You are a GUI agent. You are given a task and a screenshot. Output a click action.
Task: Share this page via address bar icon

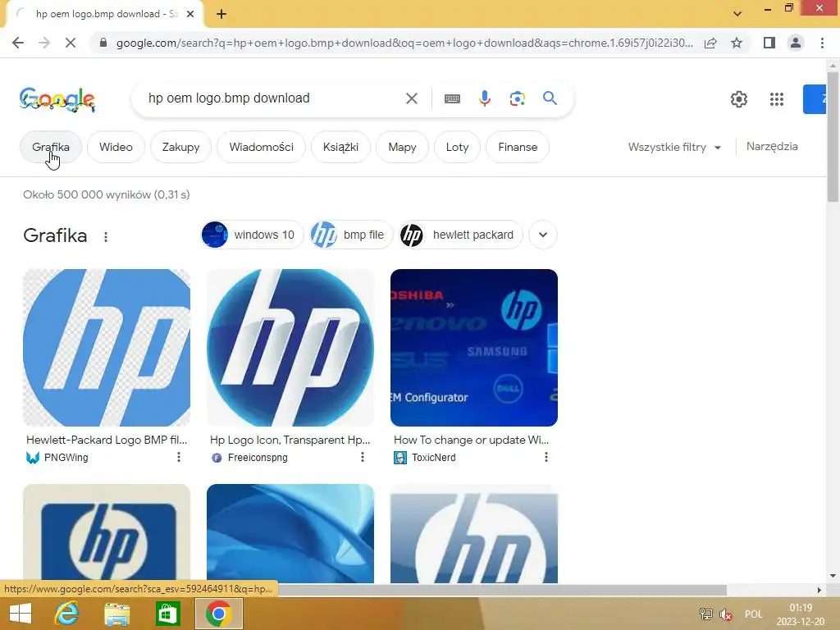[710, 43]
